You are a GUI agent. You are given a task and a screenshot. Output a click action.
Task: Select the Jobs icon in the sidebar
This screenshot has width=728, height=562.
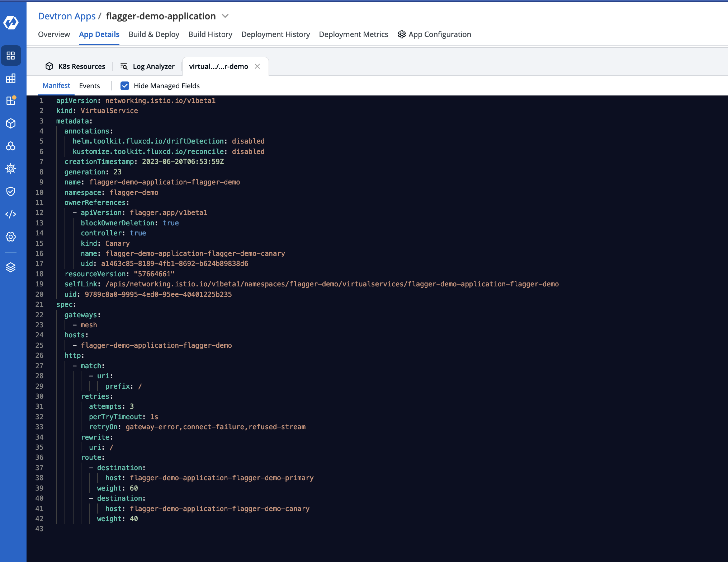tap(11, 79)
